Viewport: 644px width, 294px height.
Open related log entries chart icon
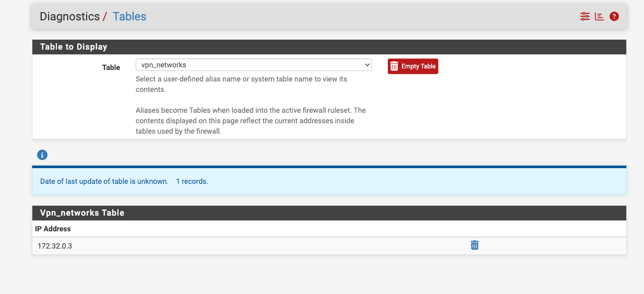pos(599,16)
